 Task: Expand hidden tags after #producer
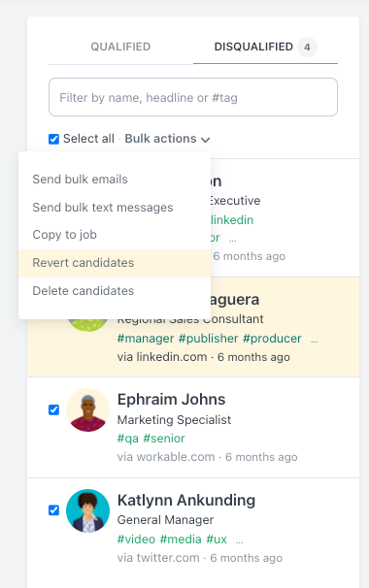pos(315,341)
